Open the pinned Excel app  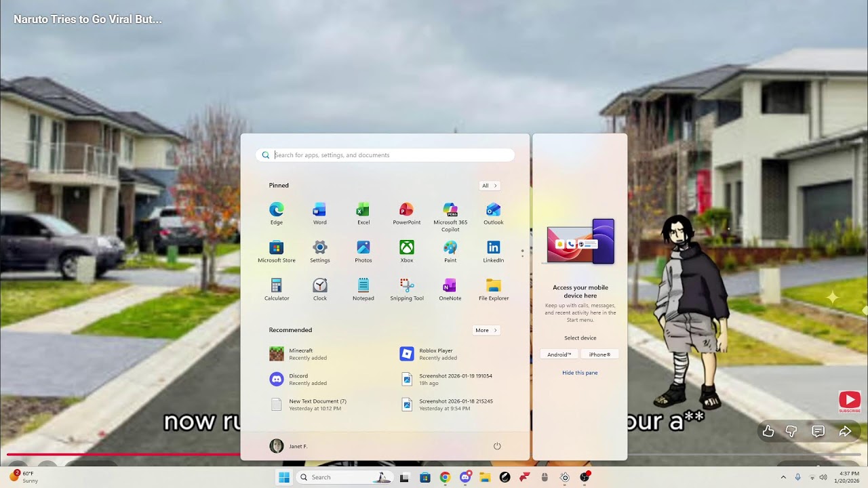coord(363,213)
